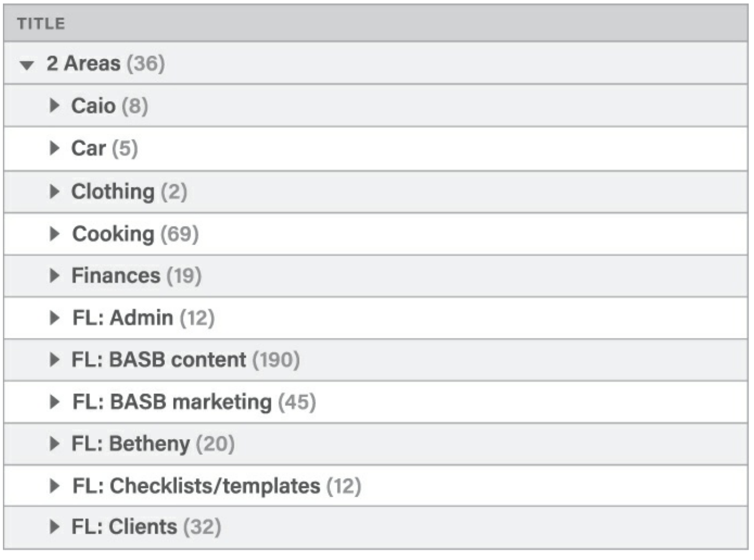This screenshot has width=754, height=560.
Task: Expand the FL: Clients arrow
Action: tap(55, 527)
